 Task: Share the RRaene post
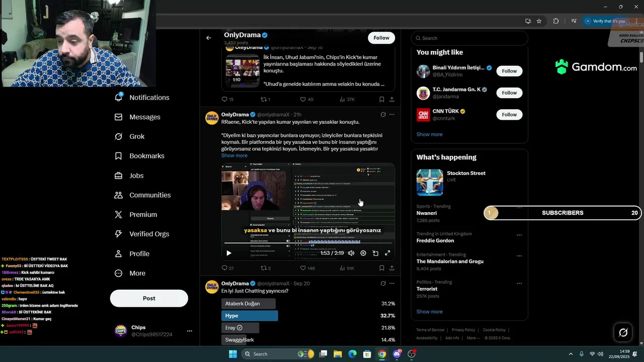[392, 268]
